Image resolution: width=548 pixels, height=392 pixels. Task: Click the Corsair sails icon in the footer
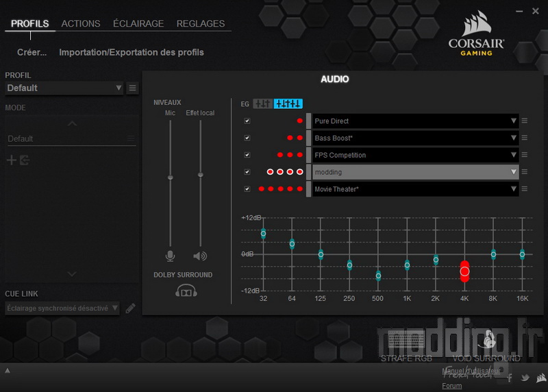541,378
